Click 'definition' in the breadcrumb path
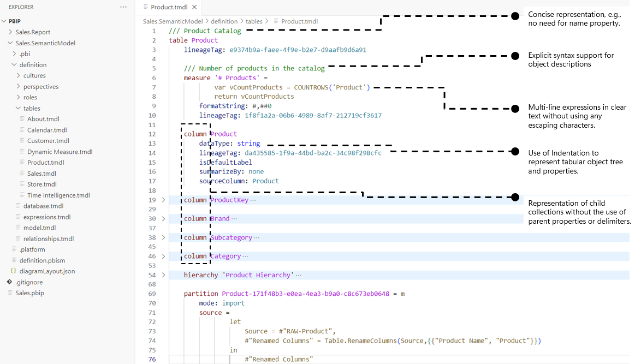The image size is (641, 364). click(x=224, y=21)
